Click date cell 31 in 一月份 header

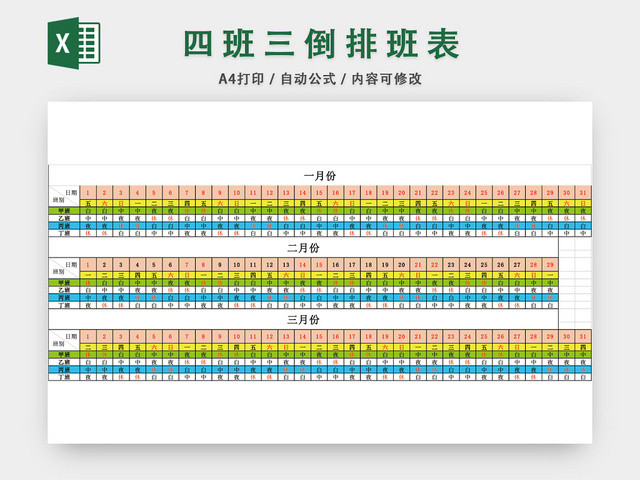pyautogui.click(x=583, y=192)
